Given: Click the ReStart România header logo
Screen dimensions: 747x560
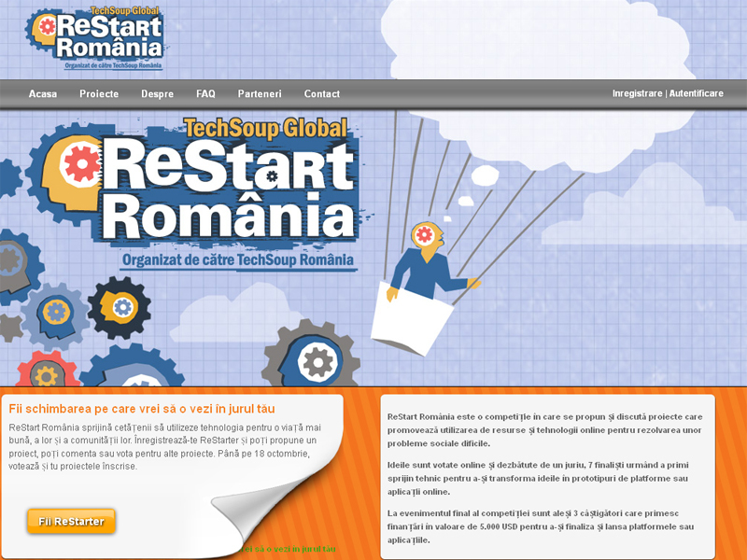Looking at the screenshot, I should (x=96, y=37).
